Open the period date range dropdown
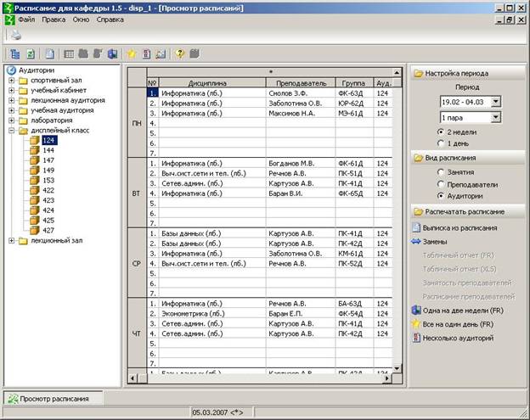 (495, 102)
